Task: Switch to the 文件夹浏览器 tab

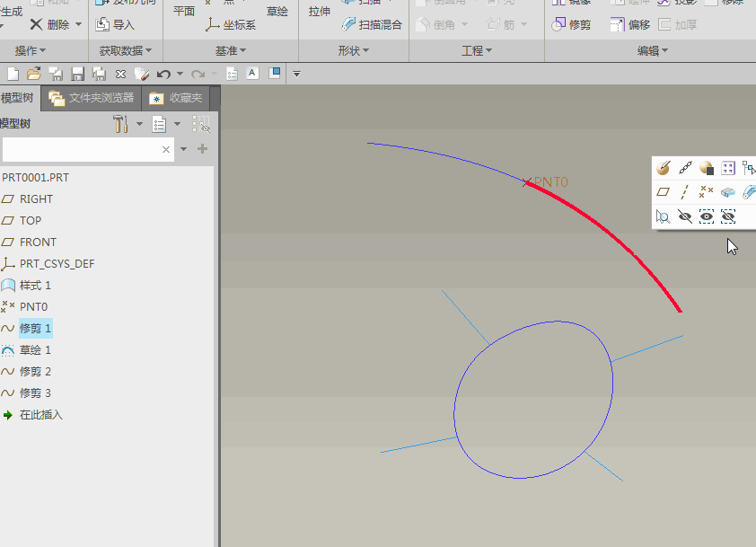Action: coord(91,98)
